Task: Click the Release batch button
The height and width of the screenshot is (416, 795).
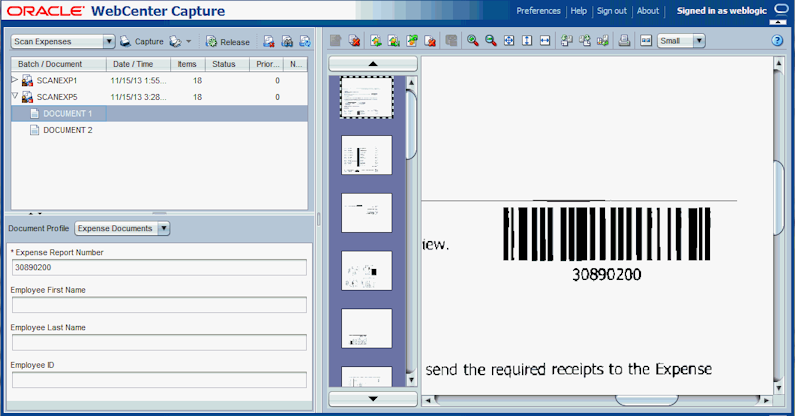Action: click(228, 42)
